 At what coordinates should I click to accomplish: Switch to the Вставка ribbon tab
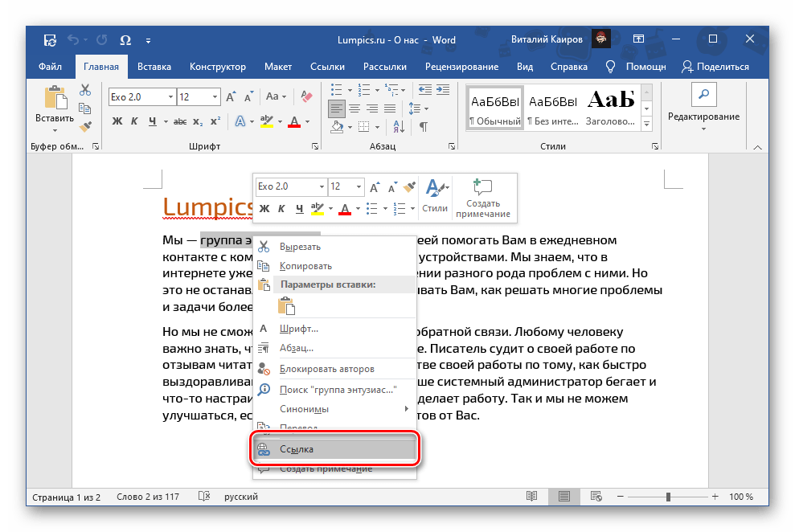click(x=154, y=67)
